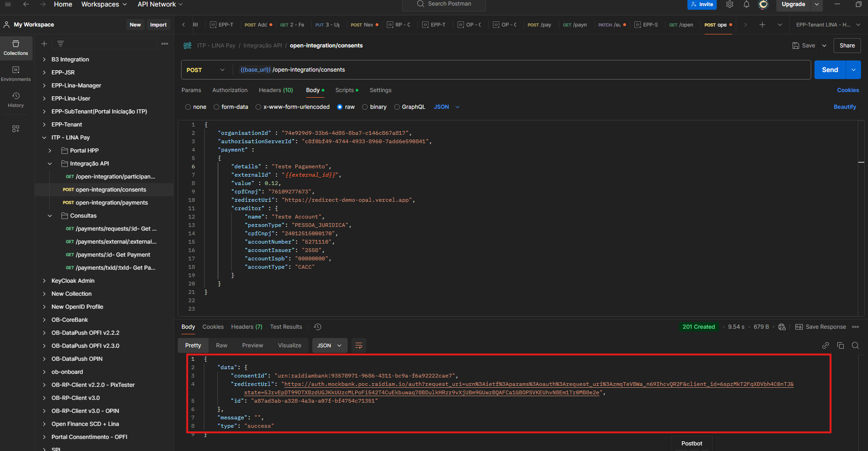Open the History sidebar panel

point(16,100)
